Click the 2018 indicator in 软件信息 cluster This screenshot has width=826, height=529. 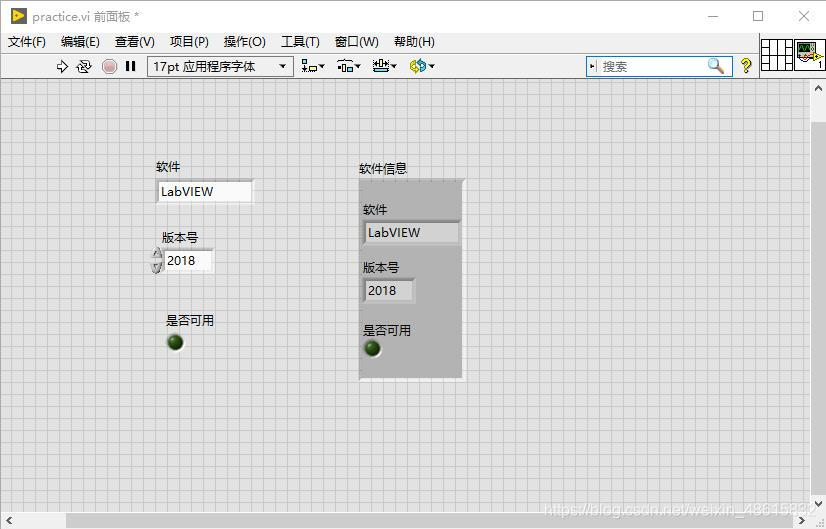(389, 291)
